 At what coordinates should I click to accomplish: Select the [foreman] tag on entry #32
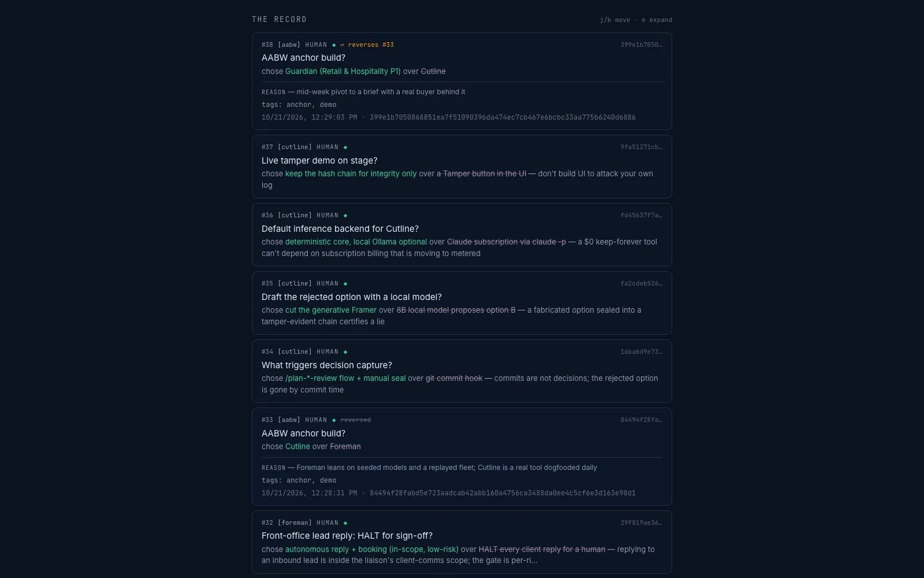click(x=295, y=523)
